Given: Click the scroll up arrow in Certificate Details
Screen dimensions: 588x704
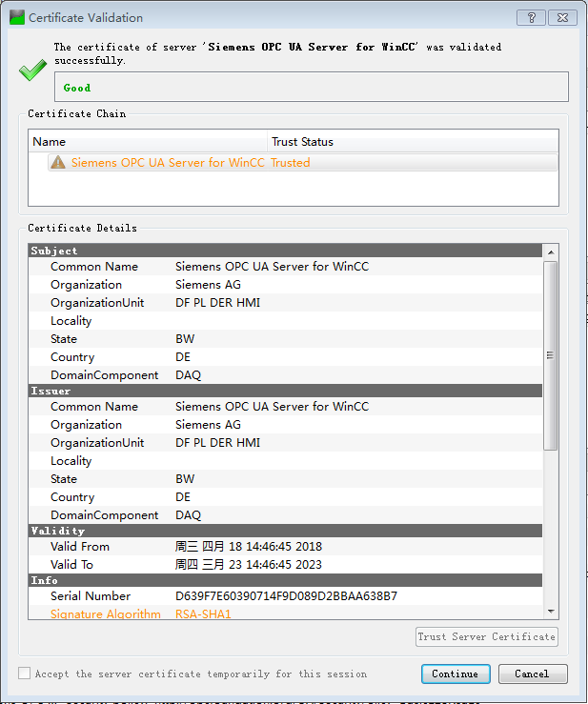Looking at the screenshot, I should 550,251.
